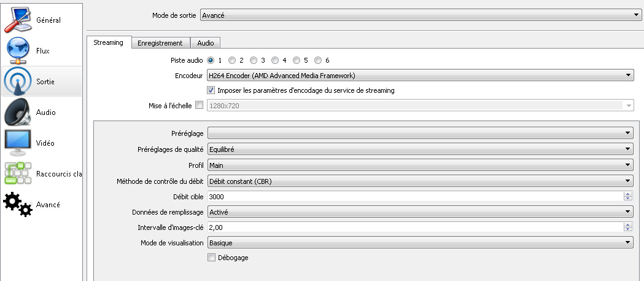The image size is (644, 281).
Task: Enable the Mise à l'échelle checkbox
Action: click(199, 105)
